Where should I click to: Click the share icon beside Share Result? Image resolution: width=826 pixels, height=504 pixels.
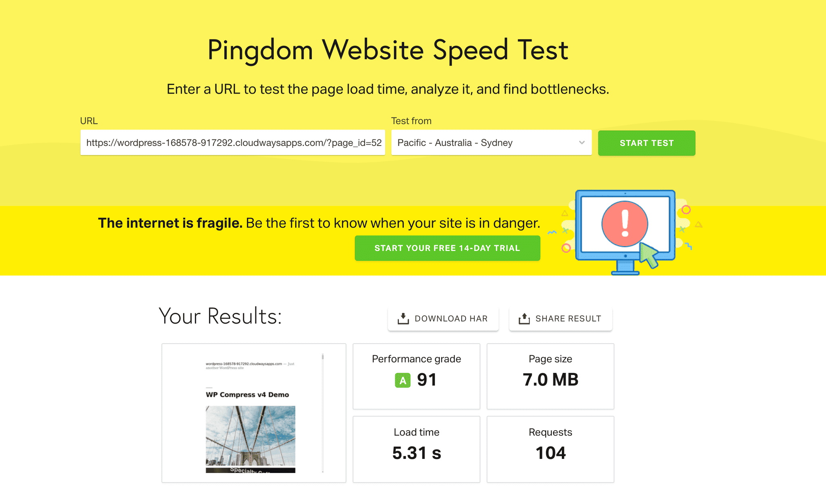click(x=524, y=319)
